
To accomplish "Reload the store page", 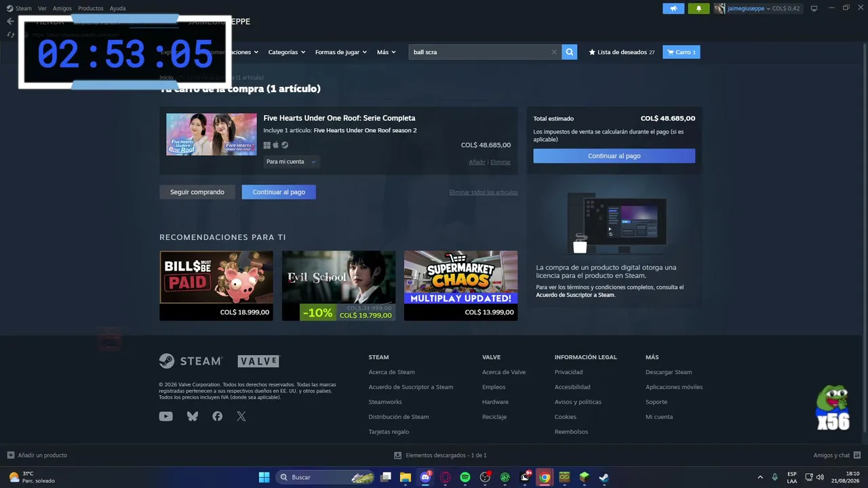I will pyautogui.click(x=10, y=35).
